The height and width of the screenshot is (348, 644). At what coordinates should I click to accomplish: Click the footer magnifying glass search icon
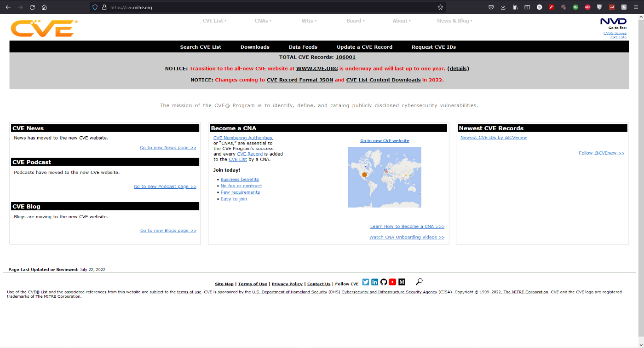coord(419,282)
